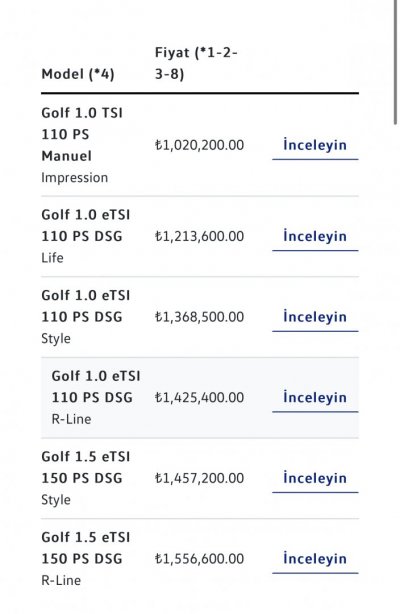
Task: Open İnceleyin link for Golf 1.5 eTSI Style
Action: point(315,479)
